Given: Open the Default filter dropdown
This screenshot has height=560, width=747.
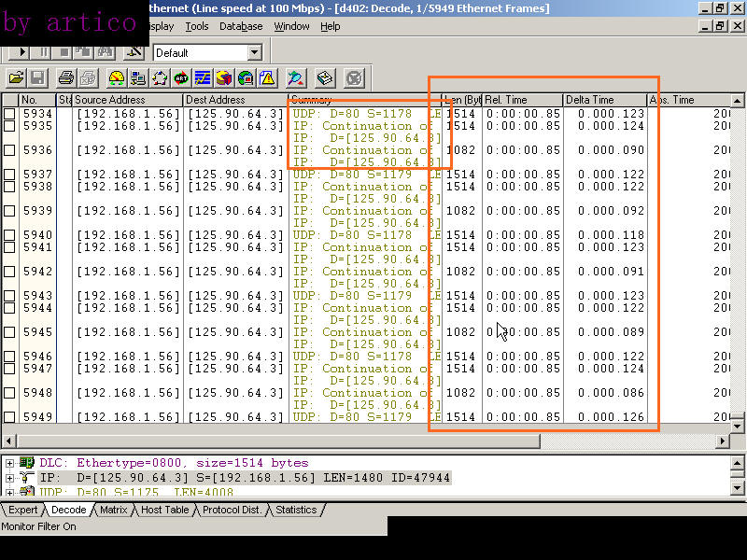Looking at the screenshot, I should [254, 53].
